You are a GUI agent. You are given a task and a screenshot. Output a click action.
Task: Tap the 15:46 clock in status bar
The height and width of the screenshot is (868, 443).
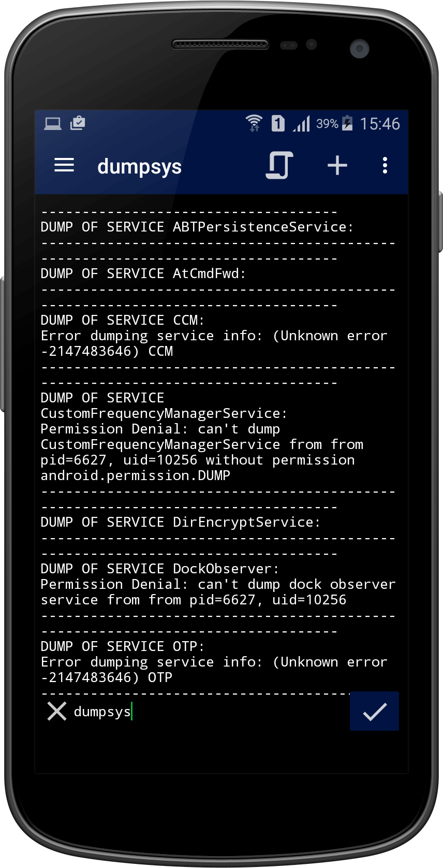380,124
